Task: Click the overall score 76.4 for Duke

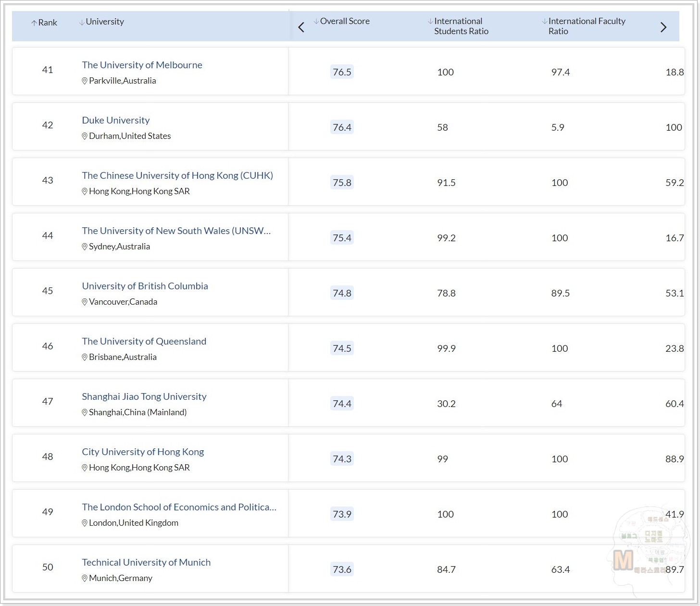Action: click(342, 127)
